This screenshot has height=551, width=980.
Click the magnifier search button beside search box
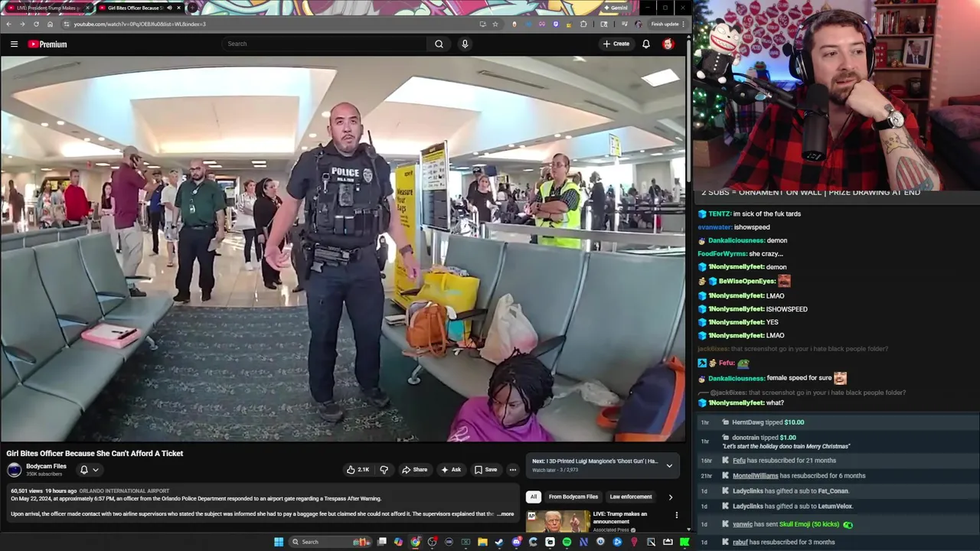coord(439,44)
